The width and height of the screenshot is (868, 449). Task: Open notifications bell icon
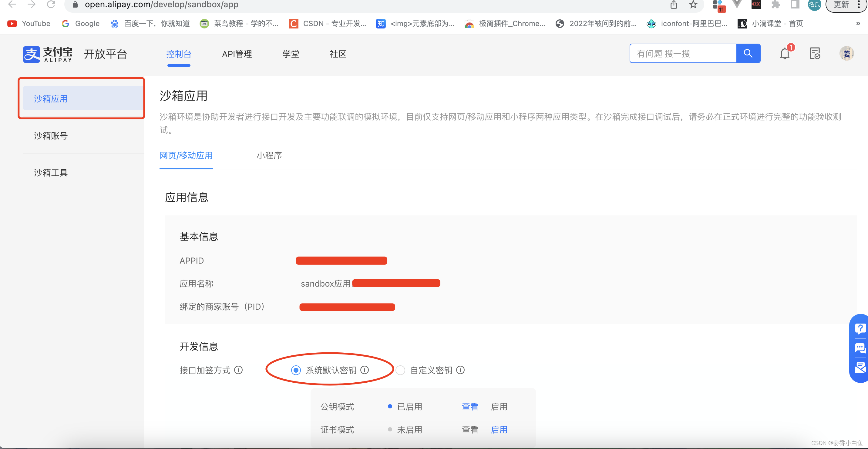(x=785, y=54)
